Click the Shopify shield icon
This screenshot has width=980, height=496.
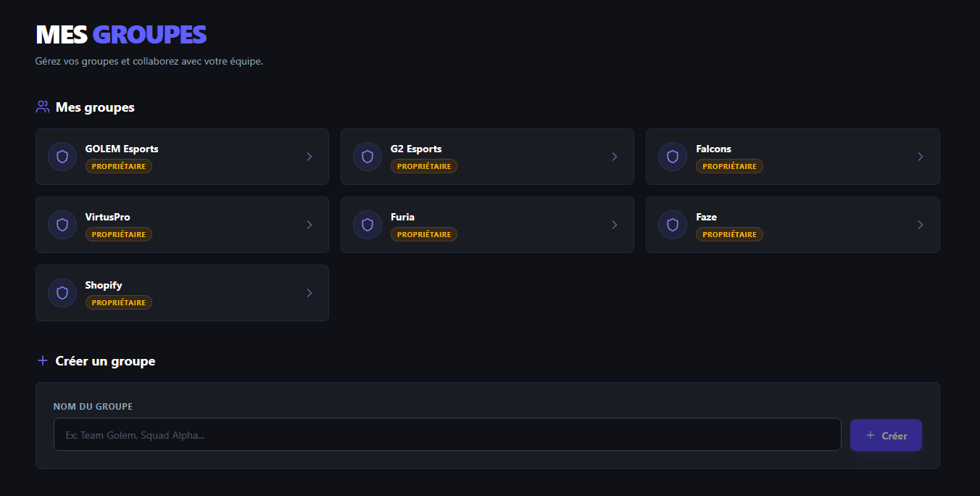(62, 292)
